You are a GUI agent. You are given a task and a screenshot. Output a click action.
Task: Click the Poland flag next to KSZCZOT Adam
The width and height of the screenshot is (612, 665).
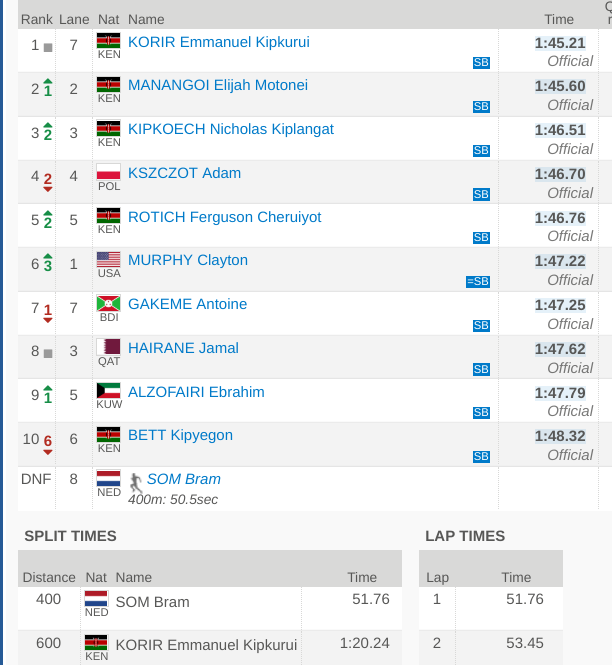click(x=109, y=172)
